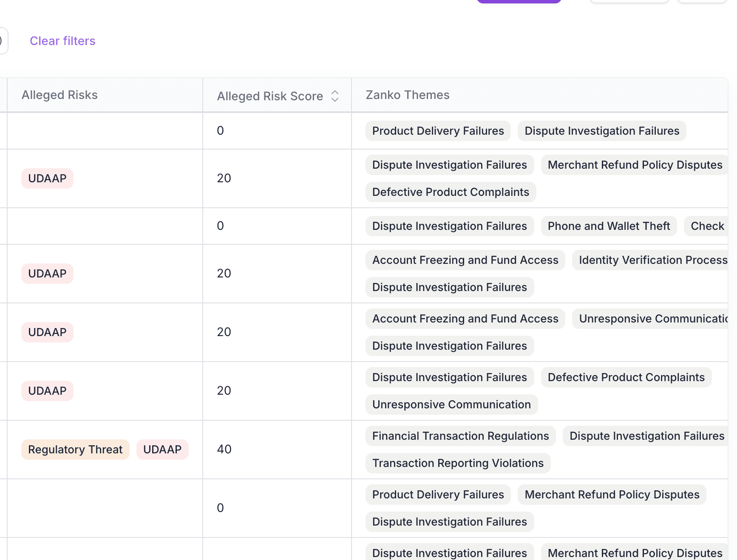Click the first UDAAP risk badge
The width and height of the screenshot is (737, 560).
pyautogui.click(x=47, y=178)
